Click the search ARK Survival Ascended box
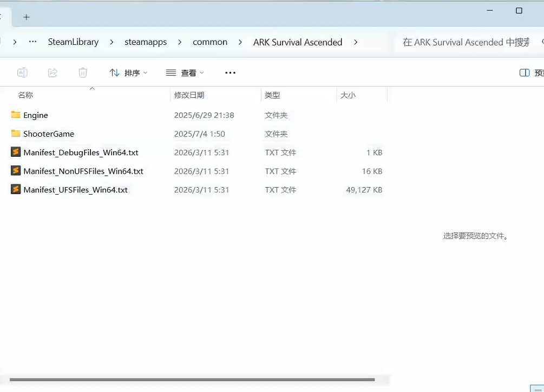544x392 pixels. coord(466,42)
